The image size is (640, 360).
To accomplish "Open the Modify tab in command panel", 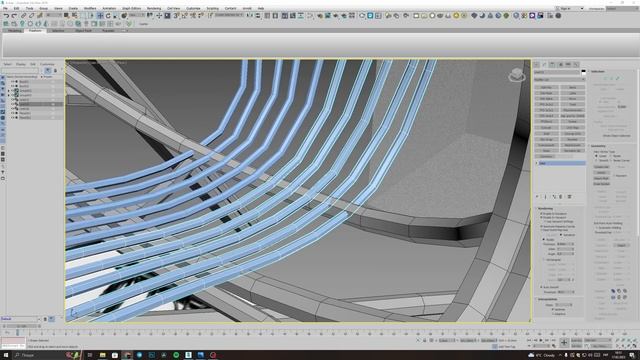I will pos(544,64).
